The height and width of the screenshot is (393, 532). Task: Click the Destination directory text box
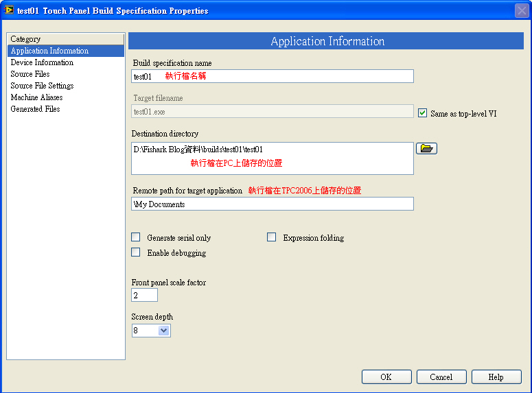coord(273,158)
